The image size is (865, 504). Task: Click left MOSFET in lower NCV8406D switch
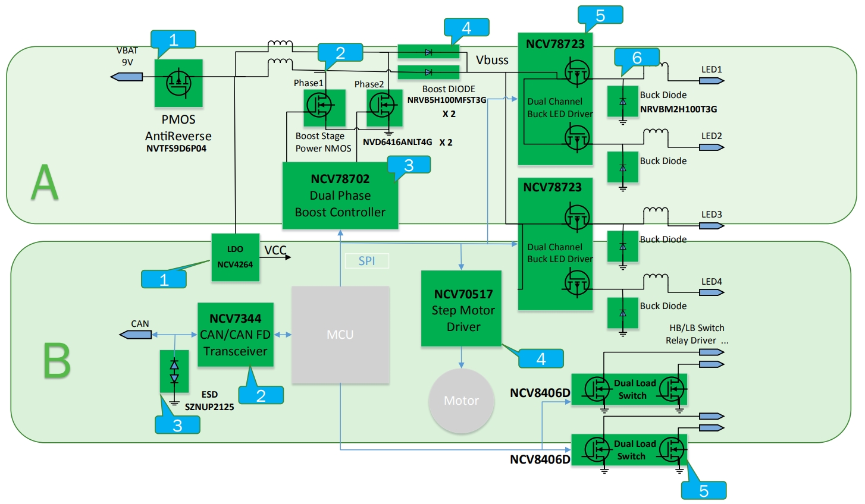point(598,450)
